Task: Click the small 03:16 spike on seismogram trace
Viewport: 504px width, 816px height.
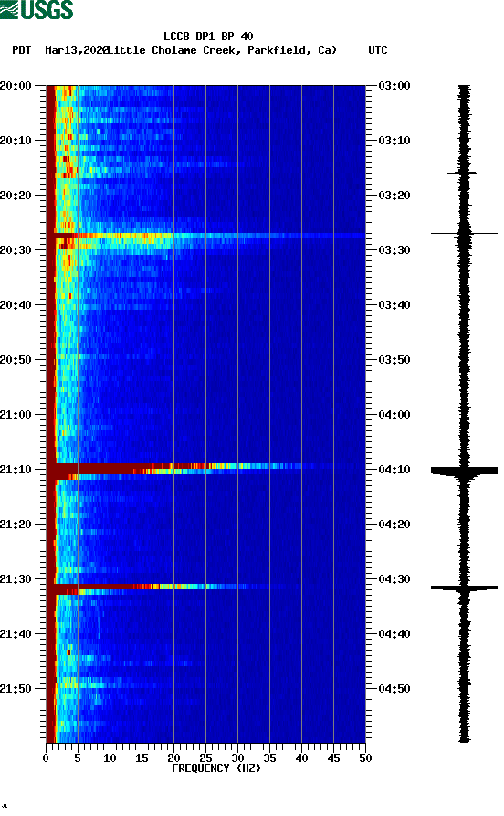Action: pos(462,173)
